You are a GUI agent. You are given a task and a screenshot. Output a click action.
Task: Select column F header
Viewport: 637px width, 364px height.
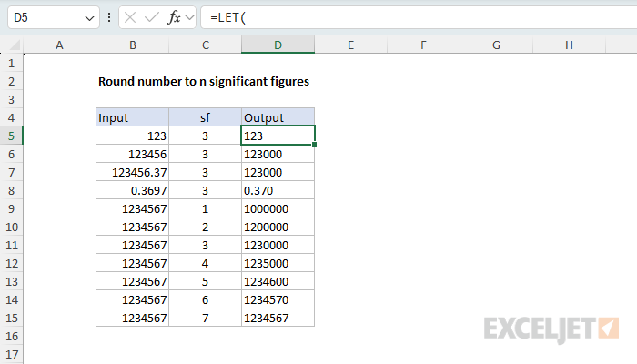(423, 45)
